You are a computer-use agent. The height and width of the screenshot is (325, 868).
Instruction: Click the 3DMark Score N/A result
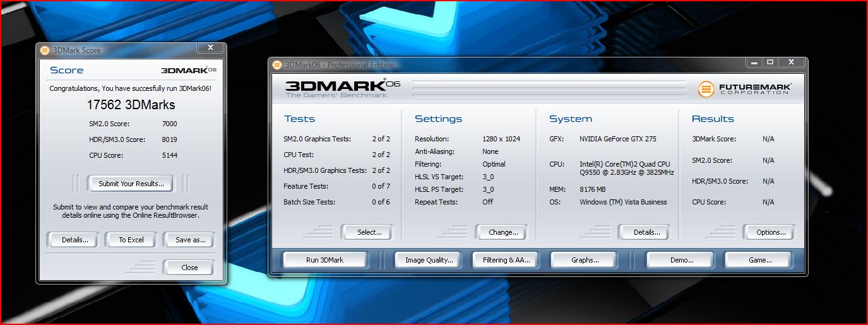click(768, 139)
